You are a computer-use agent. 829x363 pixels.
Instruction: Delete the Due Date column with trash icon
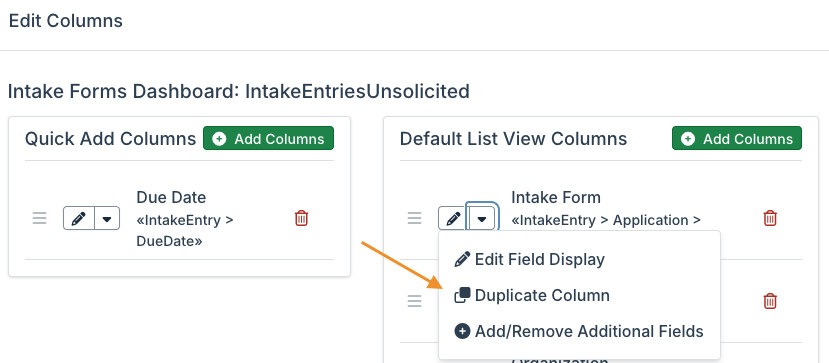301,218
